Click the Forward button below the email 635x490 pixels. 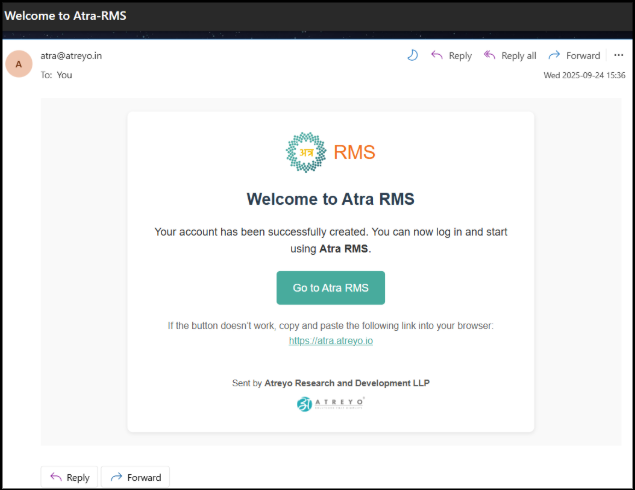tap(135, 477)
